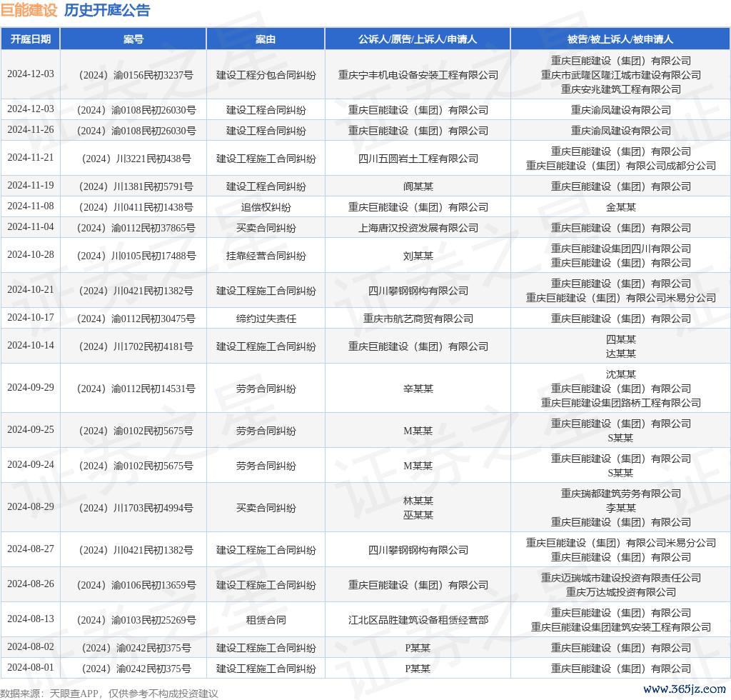Select plaintiff 四川五圆岩土工程有限公司

(x=418, y=159)
